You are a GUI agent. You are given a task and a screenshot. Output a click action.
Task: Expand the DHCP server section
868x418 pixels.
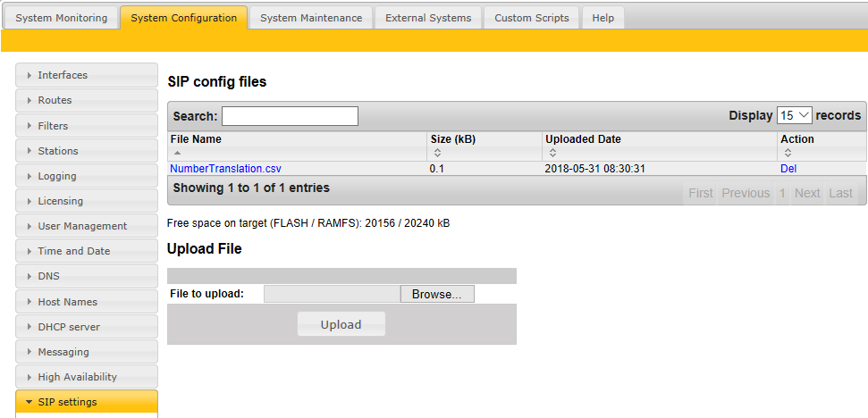tap(87, 327)
